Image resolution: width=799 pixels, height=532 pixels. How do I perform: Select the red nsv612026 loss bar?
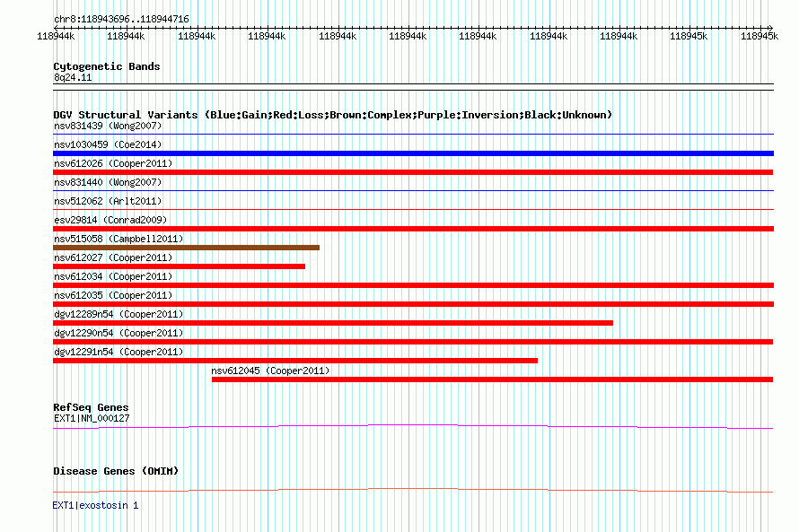(x=413, y=172)
